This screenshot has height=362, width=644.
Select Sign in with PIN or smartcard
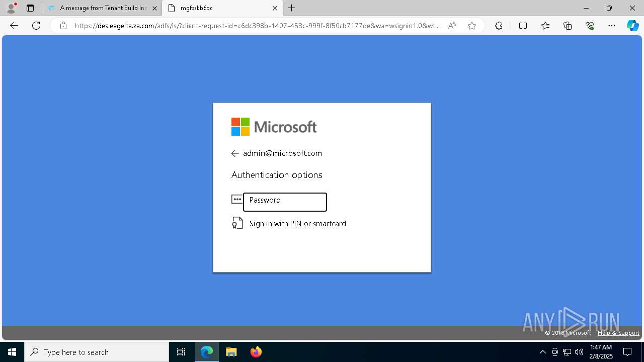(x=297, y=224)
